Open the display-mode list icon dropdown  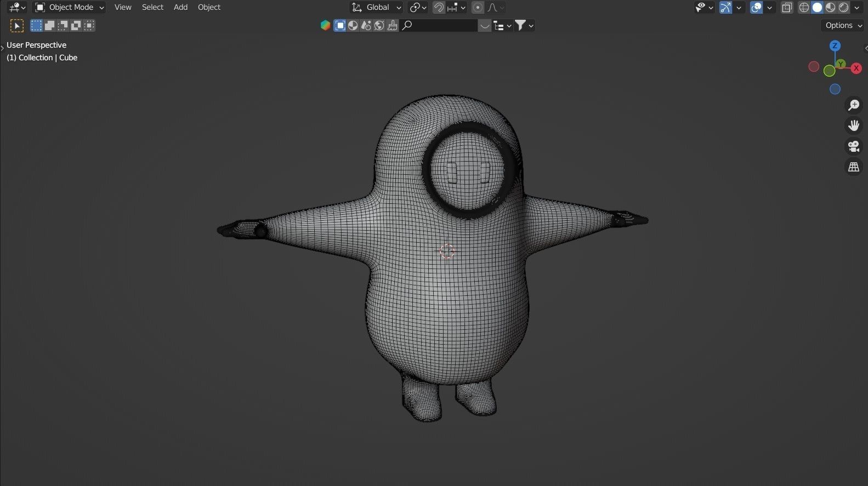502,25
